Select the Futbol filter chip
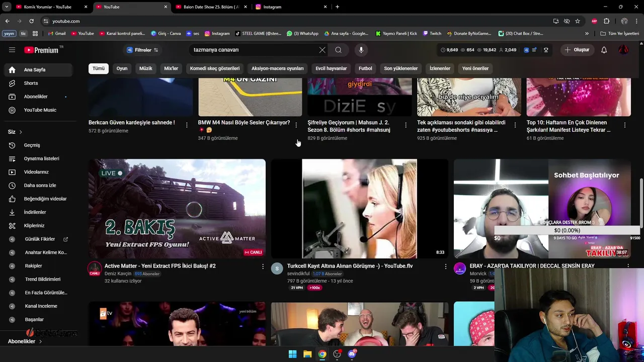 365,68
